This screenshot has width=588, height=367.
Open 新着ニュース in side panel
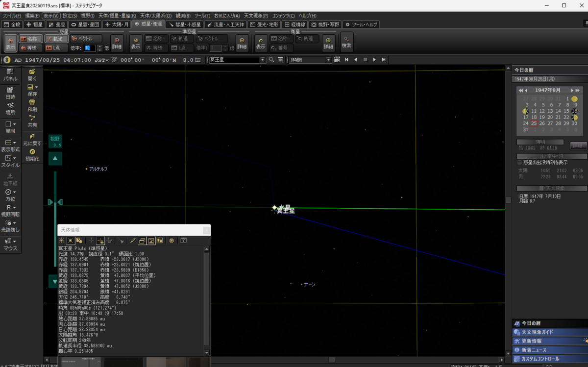[550, 350]
